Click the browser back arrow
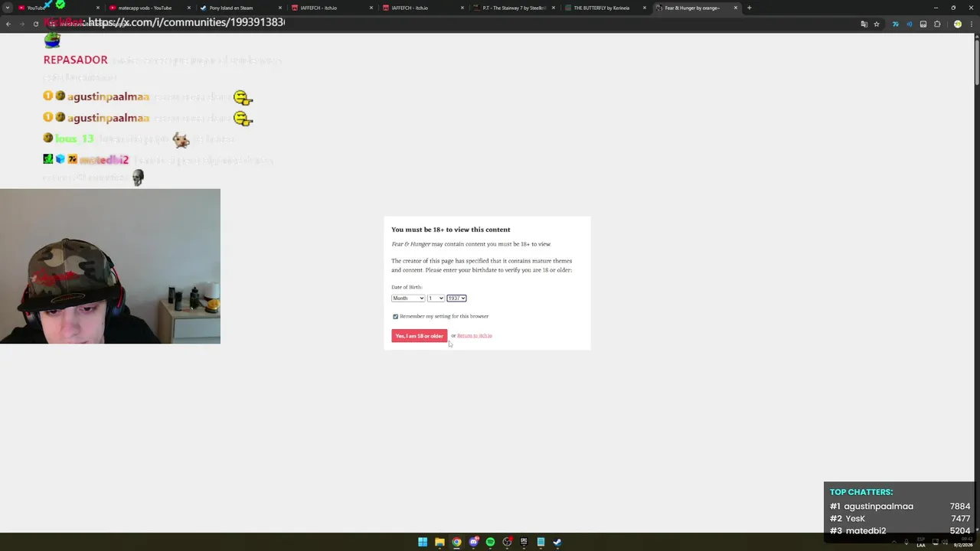The width and height of the screenshot is (980, 551). 8,24
